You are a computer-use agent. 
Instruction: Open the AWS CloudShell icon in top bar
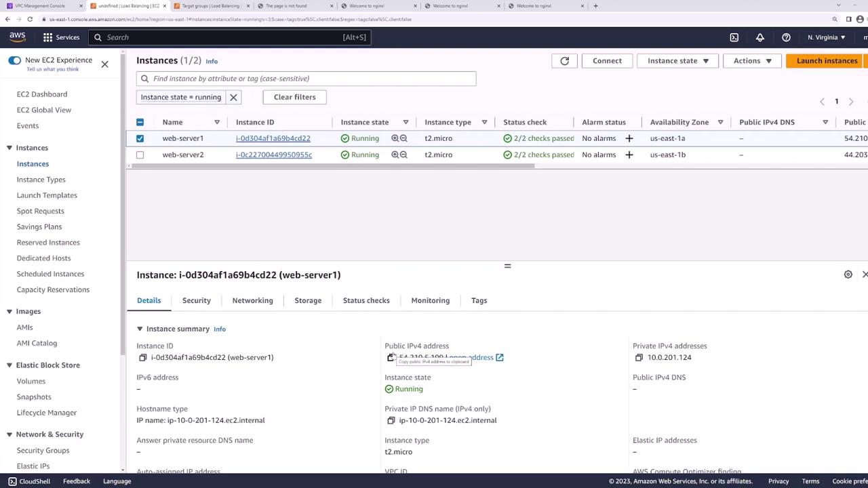(734, 37)
